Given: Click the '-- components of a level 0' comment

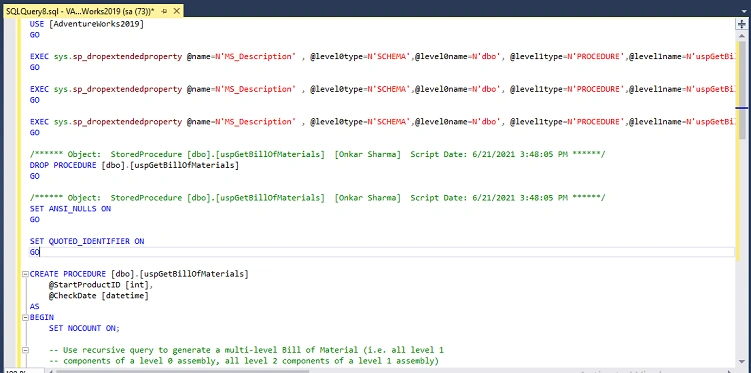Looking at the screenshot, I should (x=243, y=361).
